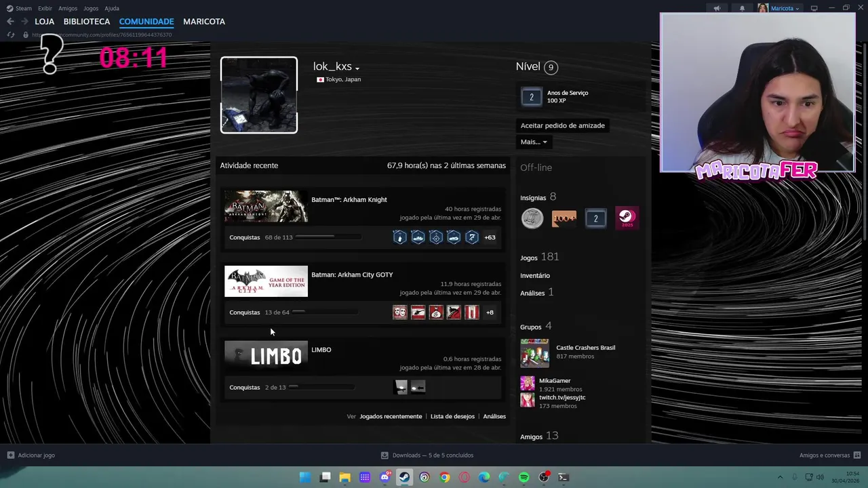Open the Exibir menu

[45, 8]
